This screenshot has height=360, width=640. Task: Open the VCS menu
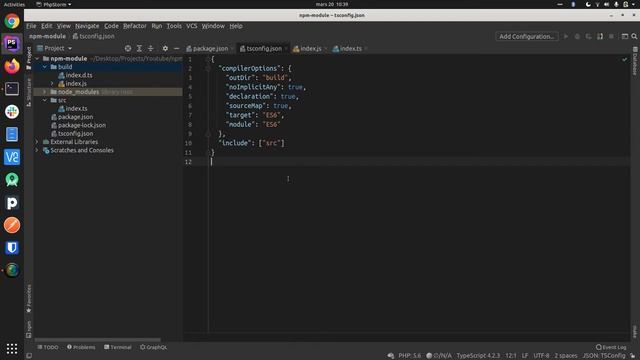click(x=191, y=26)
